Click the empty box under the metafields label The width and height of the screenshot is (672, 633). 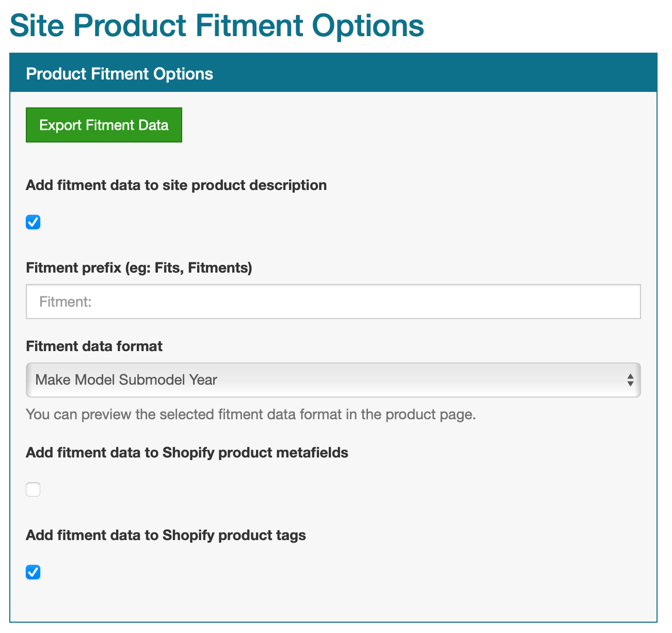33,489
